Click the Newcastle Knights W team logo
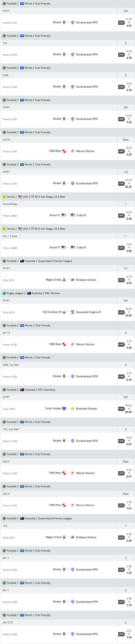The image size is (135, 644). click(x=72, y=312)
